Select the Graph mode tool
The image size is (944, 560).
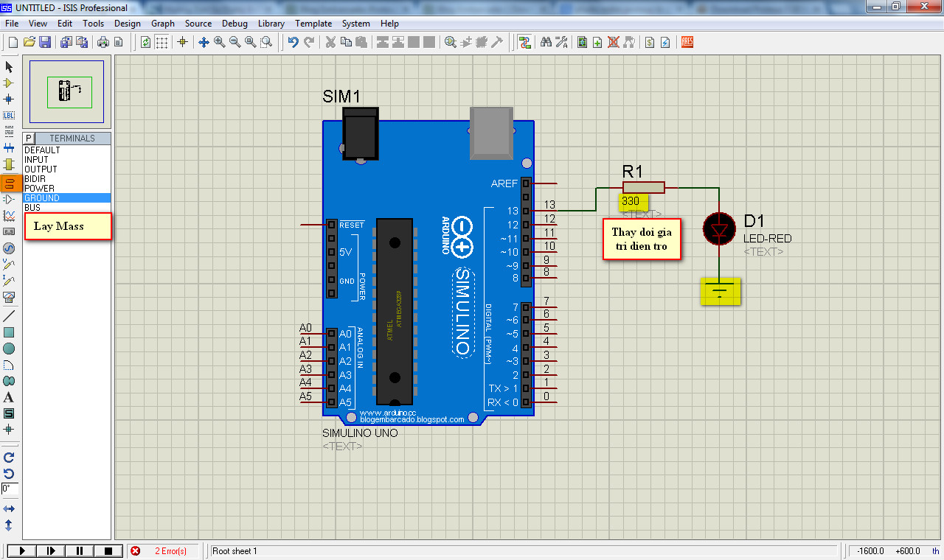9,215
